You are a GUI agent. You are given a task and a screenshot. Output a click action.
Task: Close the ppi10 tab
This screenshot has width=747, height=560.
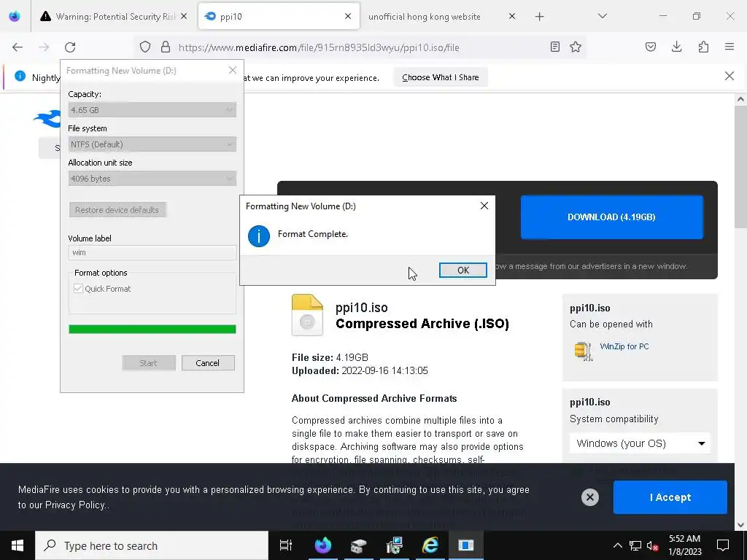348,16
